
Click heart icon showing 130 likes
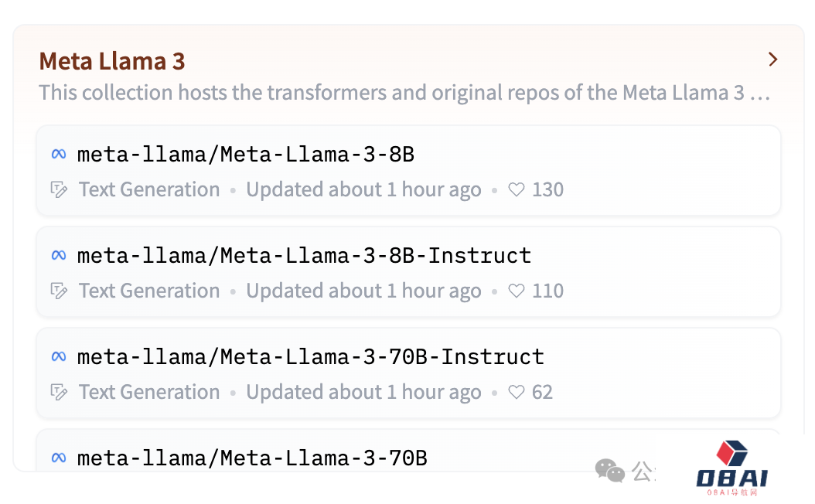point(517,190)
